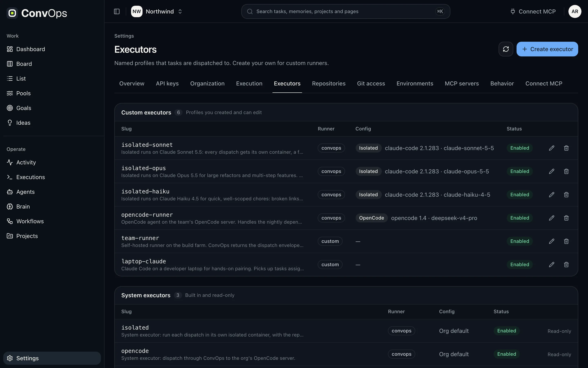Open the Northwind workspace switcher
Viewport: 588px width, 368px height.
[x=157, y=11]
